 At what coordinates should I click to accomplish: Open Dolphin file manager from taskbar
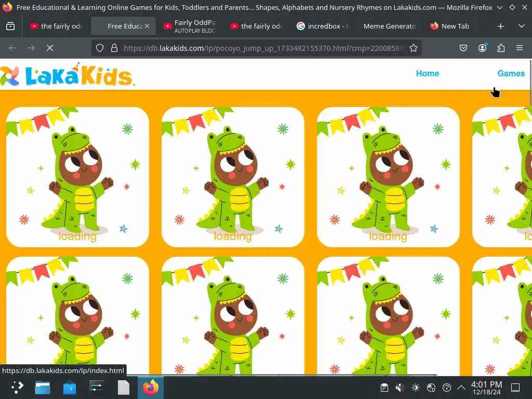point(43,388)
